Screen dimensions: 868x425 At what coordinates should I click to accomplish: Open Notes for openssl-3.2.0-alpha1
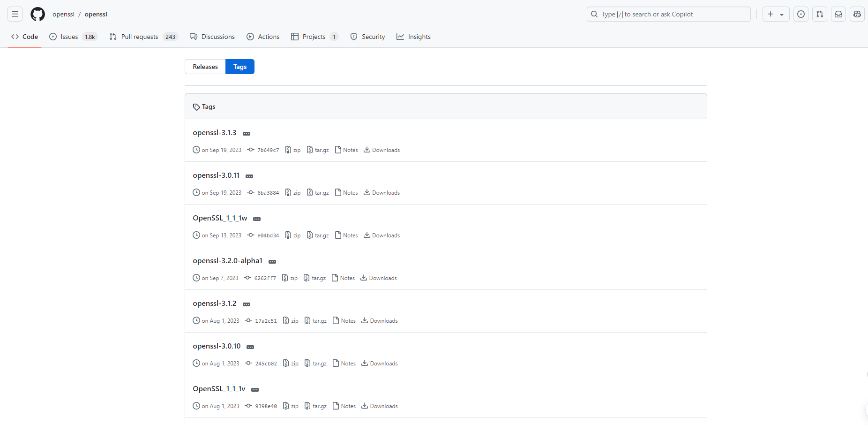[343, 278]
